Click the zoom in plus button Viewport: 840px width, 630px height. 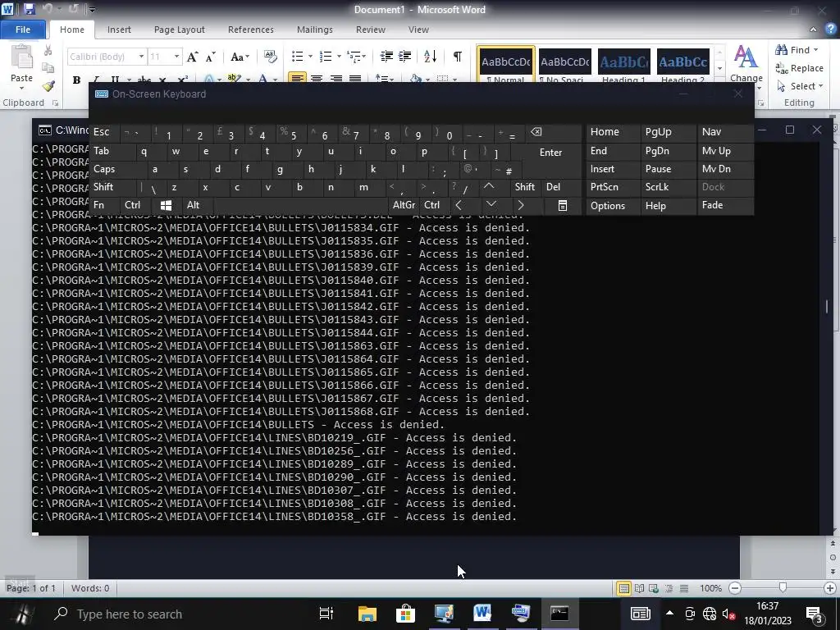click(x=830, y=588)
